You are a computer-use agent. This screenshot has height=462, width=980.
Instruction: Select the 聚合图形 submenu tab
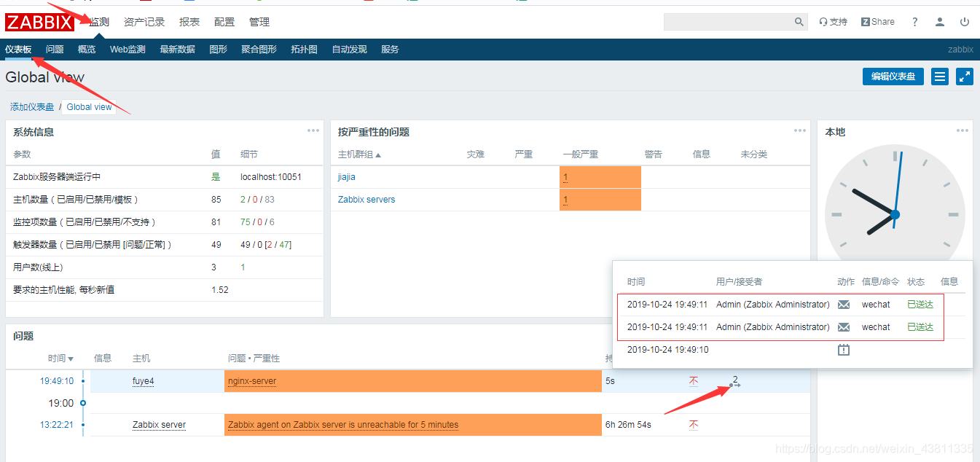click(259, 50)
